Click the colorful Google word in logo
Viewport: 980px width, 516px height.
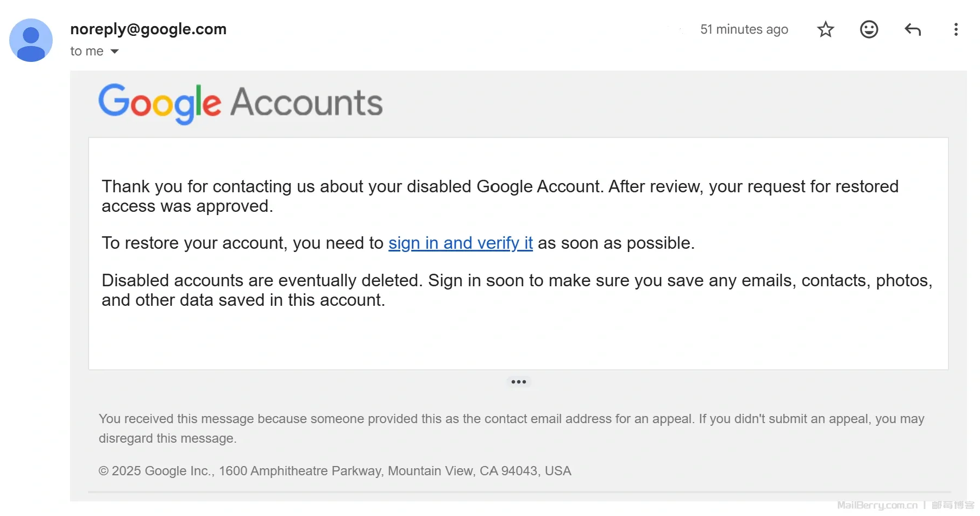click(x=159, y=103)
